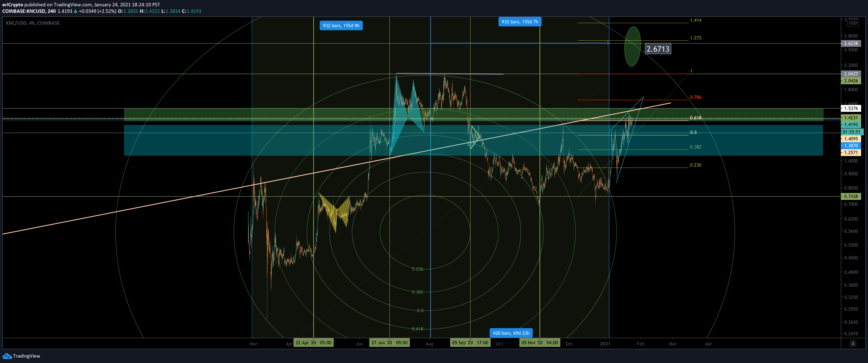
Task: Toggle the auto-scale 'A' button
Action: pos(853,343)
